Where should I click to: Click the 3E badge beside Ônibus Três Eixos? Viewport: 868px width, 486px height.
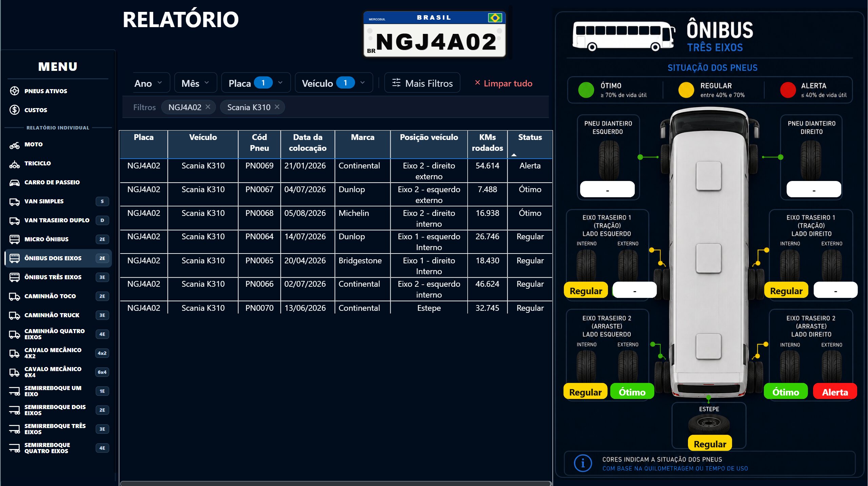click(x=102, y=277)
